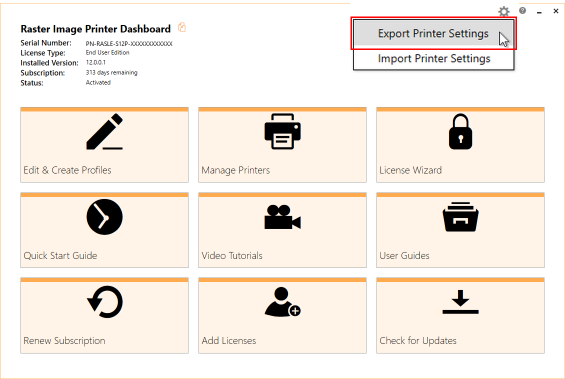Image resolution: width=565 pixels, height=379 pixels.
Task: Click the Renew Subscription label
Action: 64,340
